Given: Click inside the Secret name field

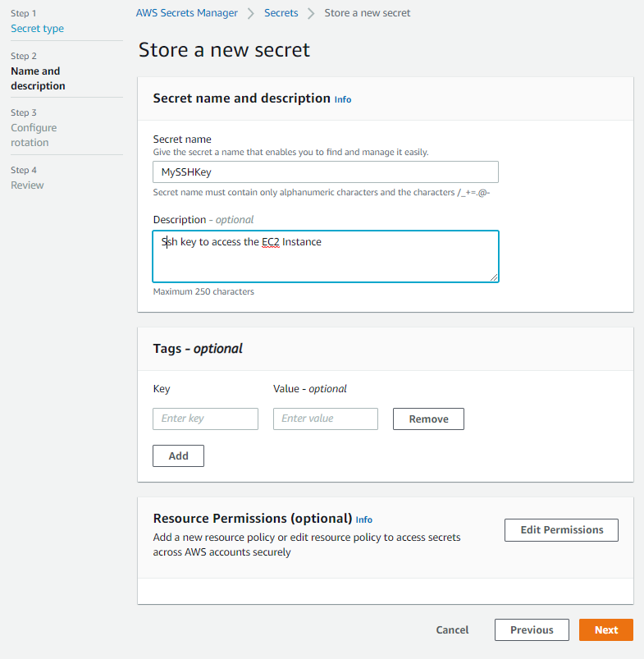Looking at the screenshot, I should [x=326, y=172].
